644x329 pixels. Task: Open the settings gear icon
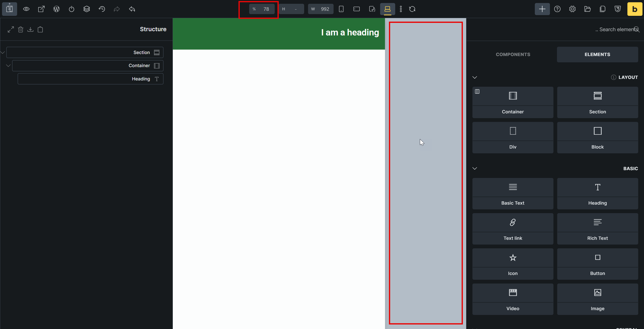tap(572, 9)
